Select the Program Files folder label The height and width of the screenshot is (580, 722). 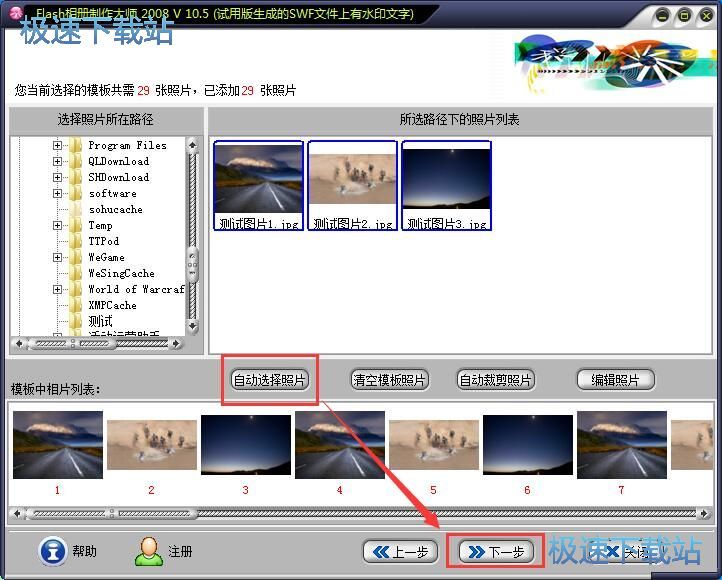(x=127, y=145)
